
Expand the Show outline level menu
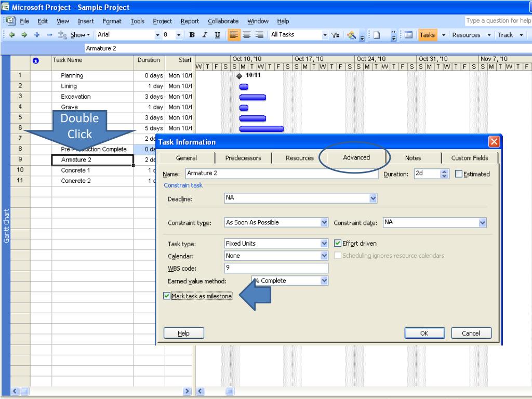(x=81, y=35)
